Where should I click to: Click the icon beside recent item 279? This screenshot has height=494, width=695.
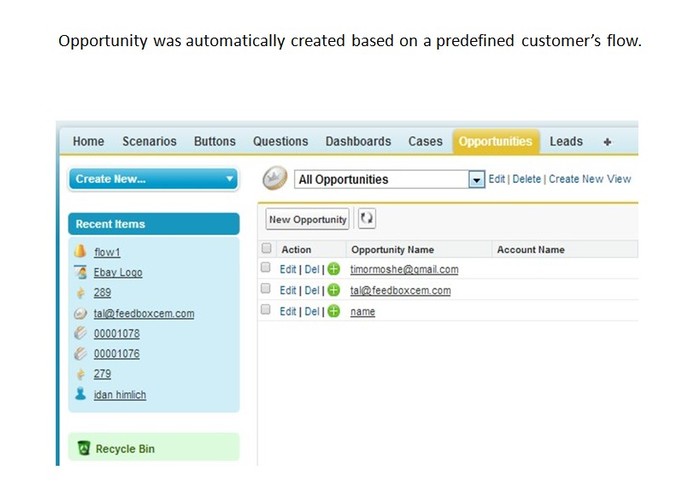[80, 374]
